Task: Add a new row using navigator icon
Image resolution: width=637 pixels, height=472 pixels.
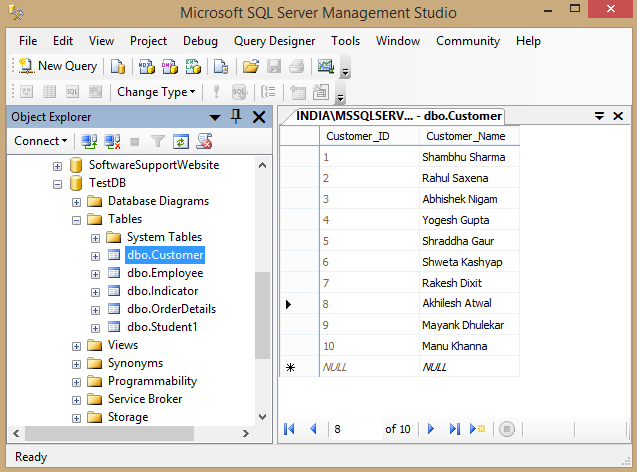Action: tap(478, 429)
